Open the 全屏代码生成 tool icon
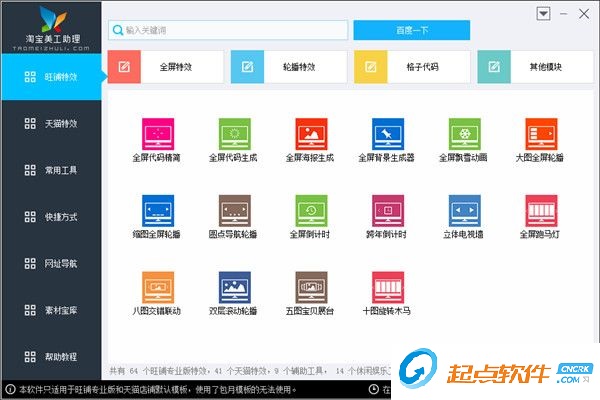This screenshot has width=600, height=400. [x=235, y=134]
